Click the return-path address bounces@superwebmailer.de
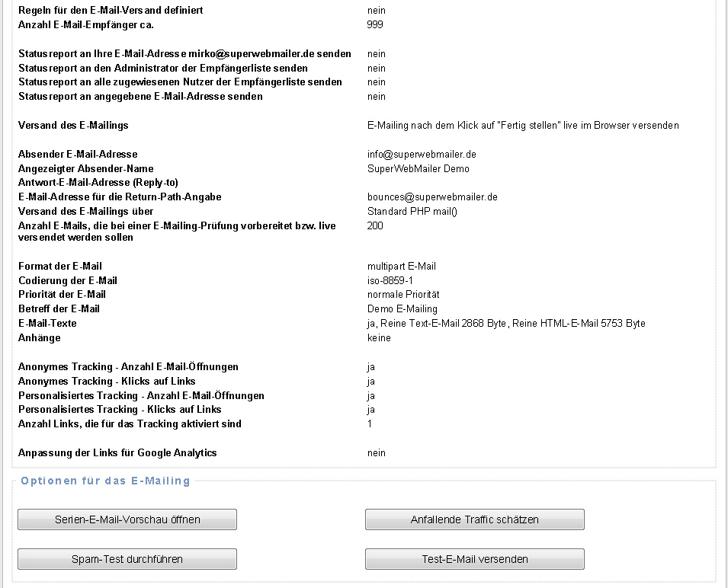Image resolution: width=728 pixels, height=588 pixels. pyautogui.click(x=432, y=197)
